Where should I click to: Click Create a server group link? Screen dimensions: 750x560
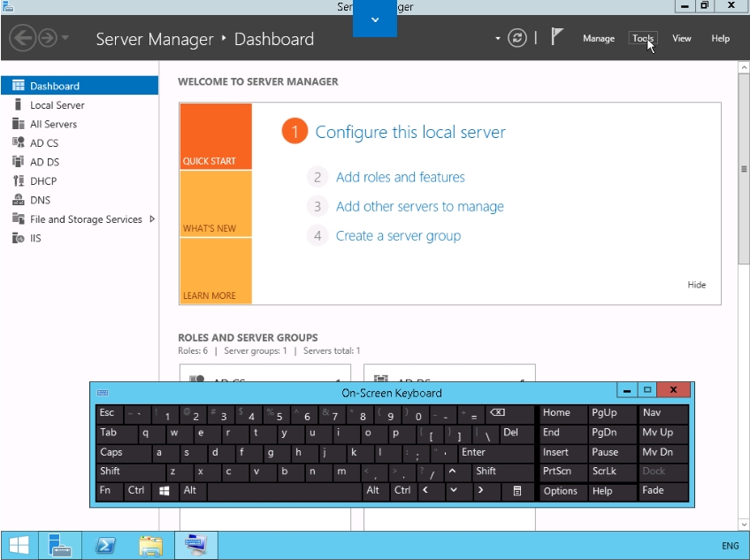(x=398, y=235)
